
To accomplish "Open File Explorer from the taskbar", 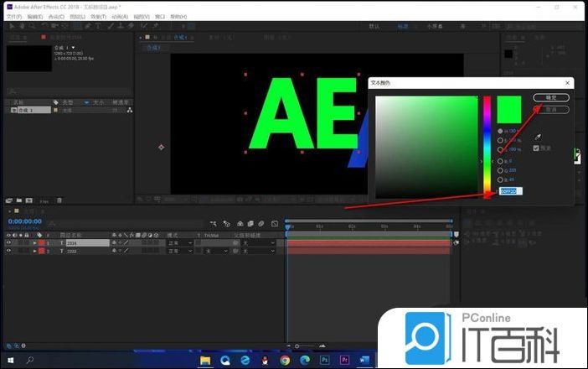I will pyautogui.click(x=204, y=360).
